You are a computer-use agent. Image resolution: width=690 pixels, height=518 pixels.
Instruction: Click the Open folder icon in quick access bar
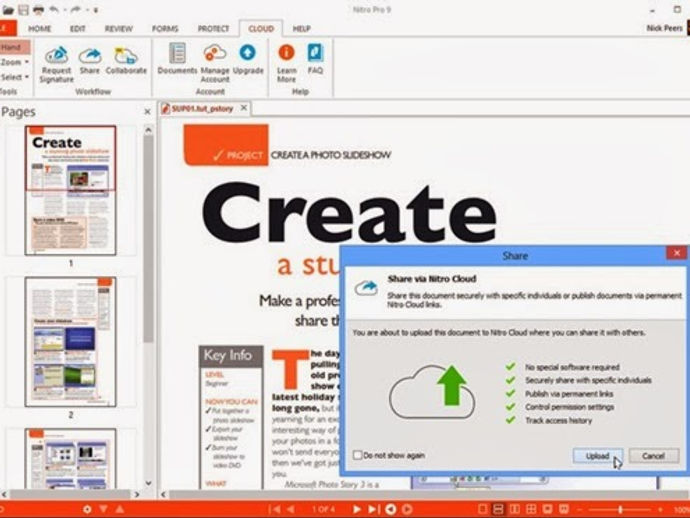(x=8, y=10)
